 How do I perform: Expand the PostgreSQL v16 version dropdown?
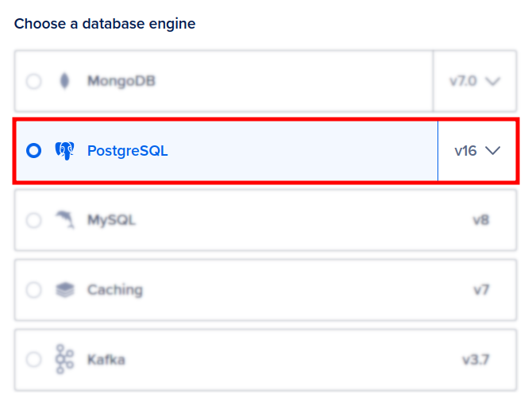point(476,151)
